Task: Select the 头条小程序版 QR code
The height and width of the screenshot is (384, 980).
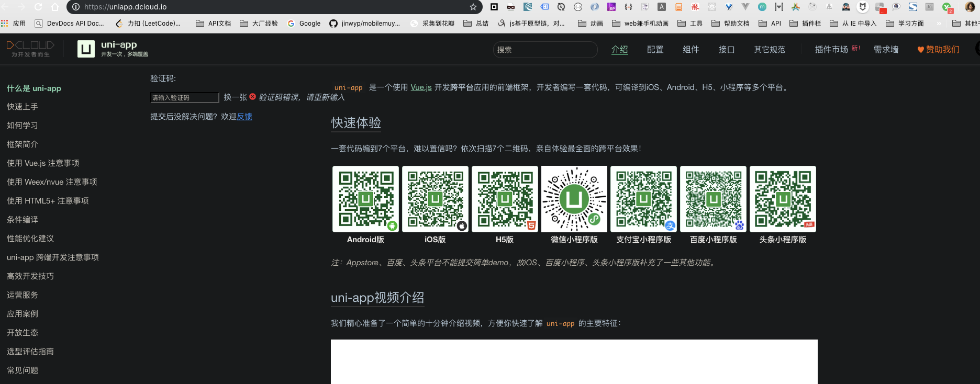Action: [x=783, y=199]
